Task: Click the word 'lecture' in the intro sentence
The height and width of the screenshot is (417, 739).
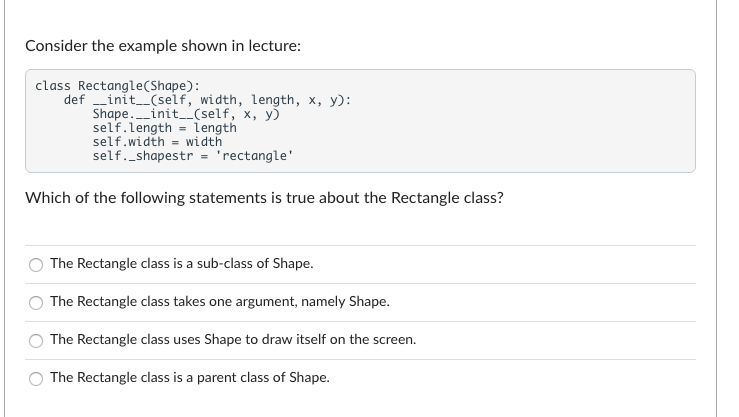Action: 273,46
